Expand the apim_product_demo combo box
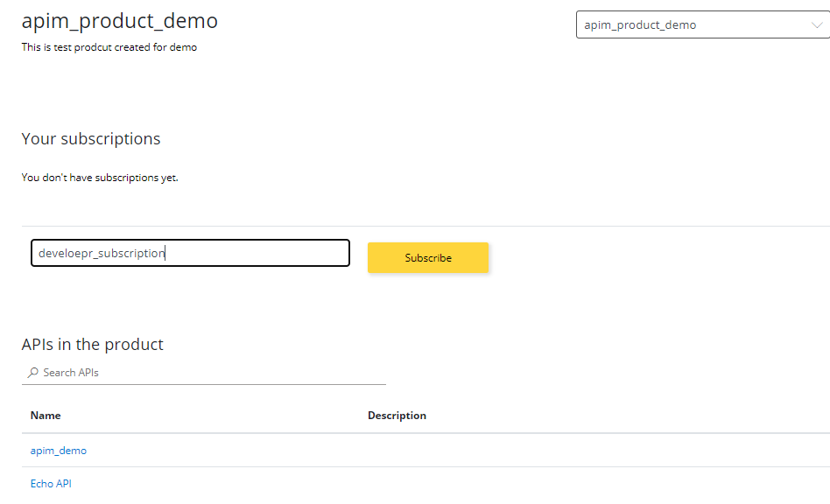This screenshot has height=504, width=830. click(700, 24)
